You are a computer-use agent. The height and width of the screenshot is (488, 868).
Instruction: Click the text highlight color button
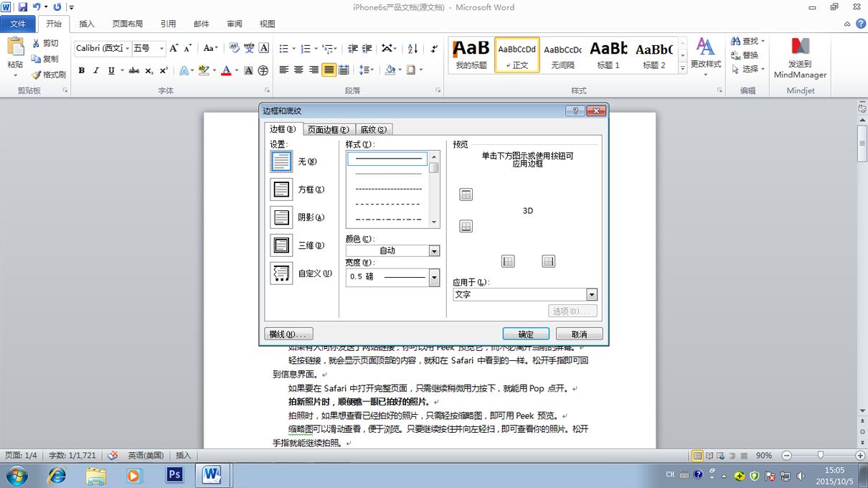point(204,70)
